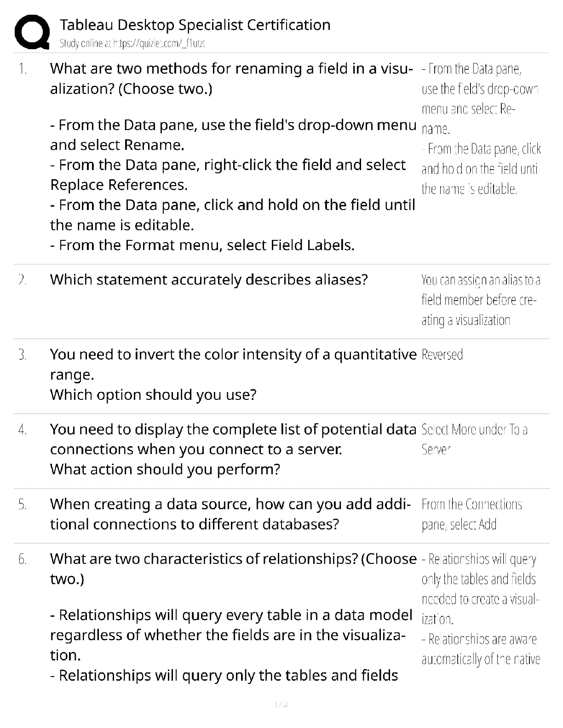
Task: Click the 'Relationships will query every table' option
Action: [231, 635]
